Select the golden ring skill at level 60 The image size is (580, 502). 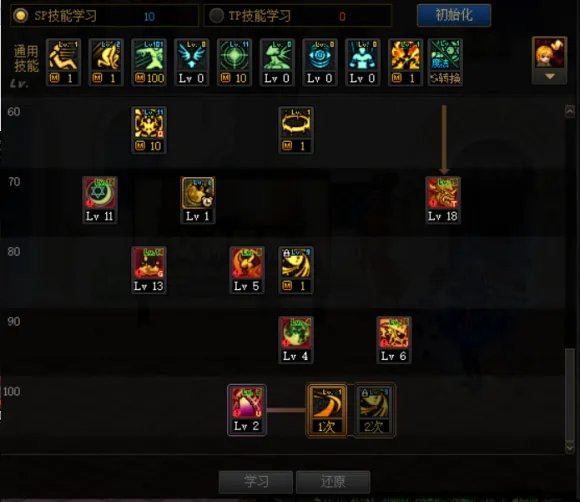pos(296,130)
